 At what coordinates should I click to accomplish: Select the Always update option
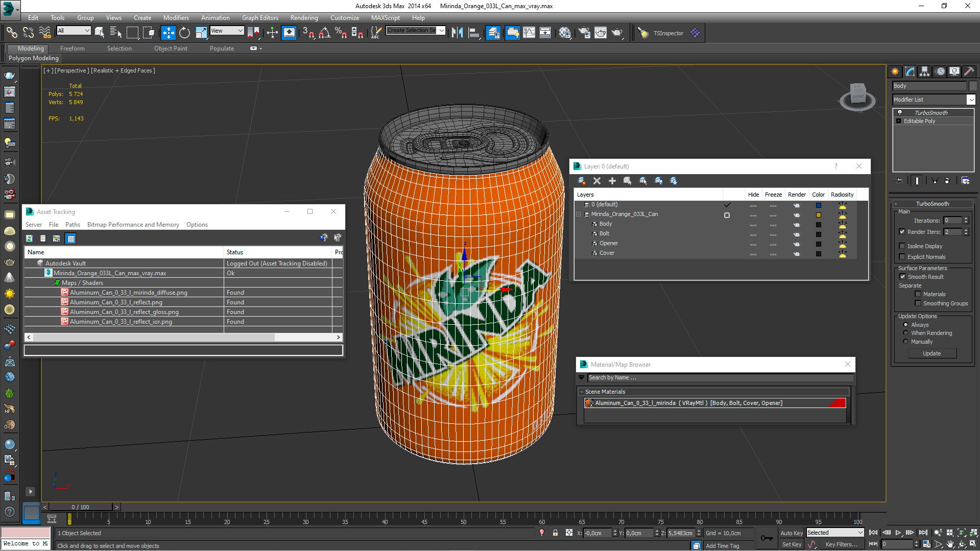[x=905, y=325]
